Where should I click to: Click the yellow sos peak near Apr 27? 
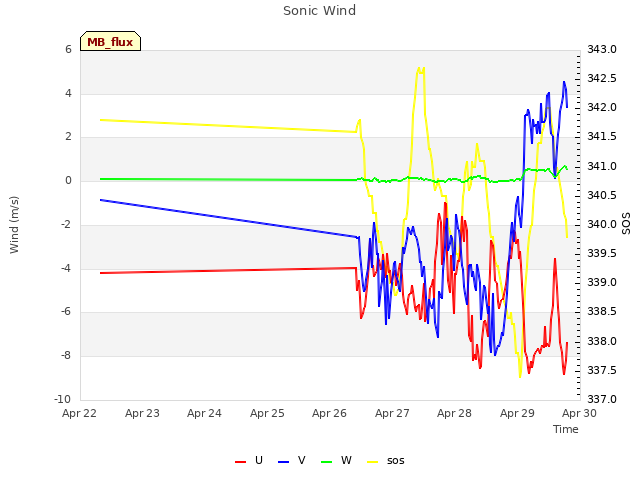click(420, 69)
